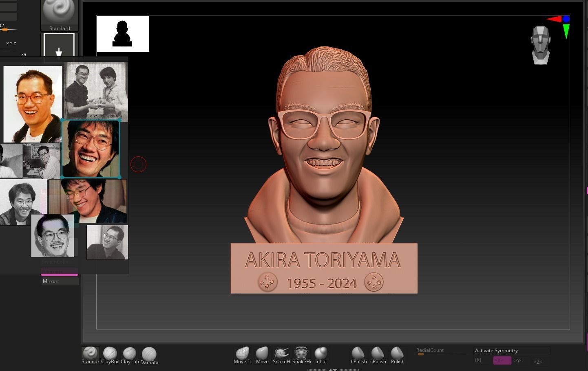Select grayscale mustached portrait reference image
The width and height of the screenshot is (588, 371).
tap(53, 236)
